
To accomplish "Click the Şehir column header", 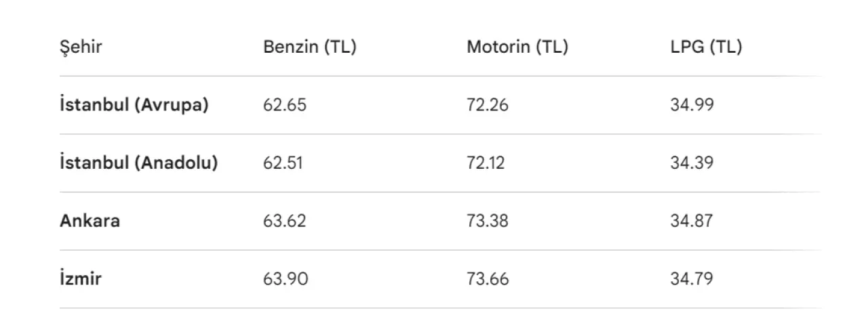I will 81,48.
